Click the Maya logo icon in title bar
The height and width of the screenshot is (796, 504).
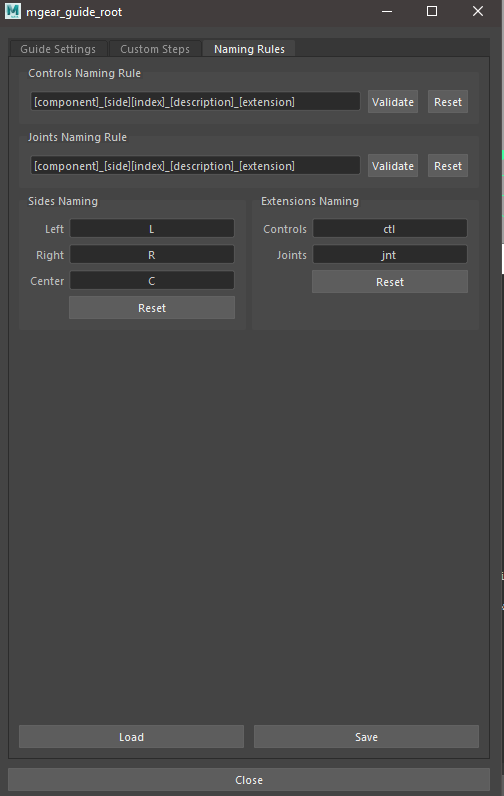[13, 11]
